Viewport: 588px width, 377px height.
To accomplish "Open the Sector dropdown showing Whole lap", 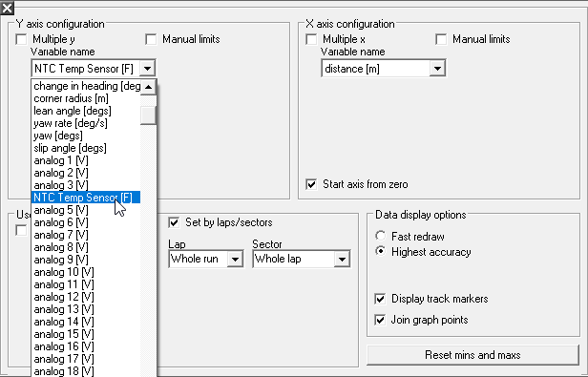I will pyautogui.click(x=342, y=259).
